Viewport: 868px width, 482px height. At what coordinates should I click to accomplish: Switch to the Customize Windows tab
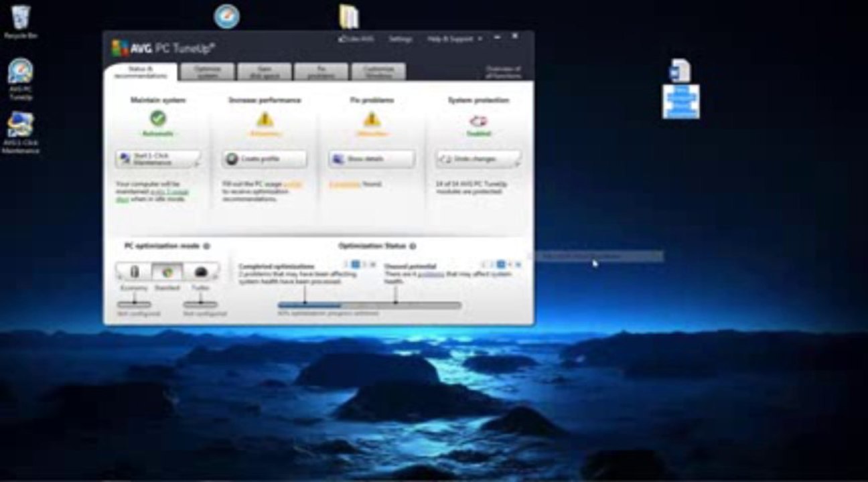378,72
